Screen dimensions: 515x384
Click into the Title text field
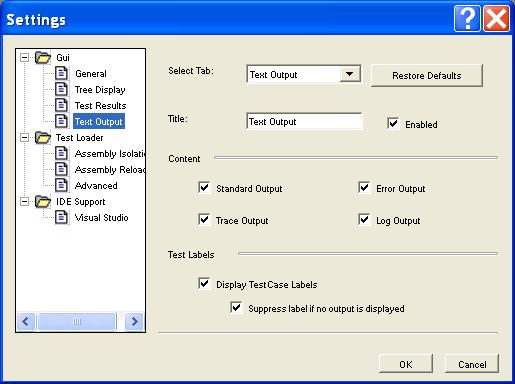[x=304, y=121]
